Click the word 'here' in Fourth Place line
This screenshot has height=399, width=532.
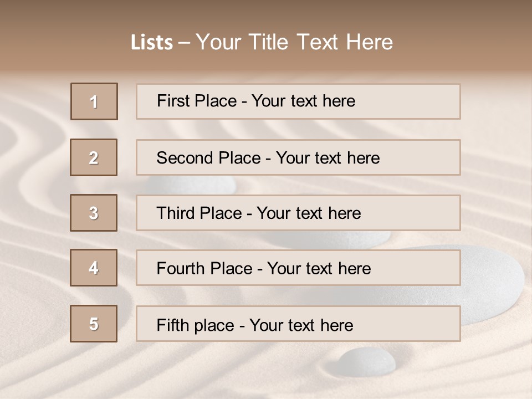[x=354, y=269]
